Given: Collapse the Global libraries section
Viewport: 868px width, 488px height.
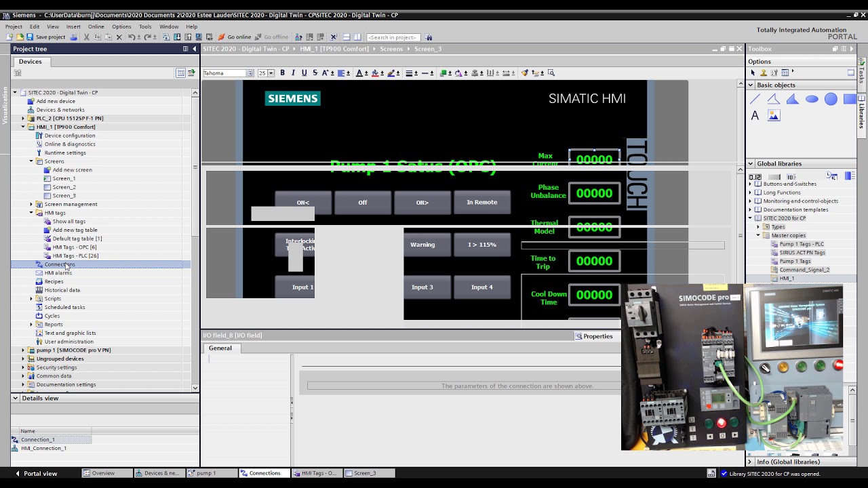Looking at the screenshot, I should [x=751, y=164].
